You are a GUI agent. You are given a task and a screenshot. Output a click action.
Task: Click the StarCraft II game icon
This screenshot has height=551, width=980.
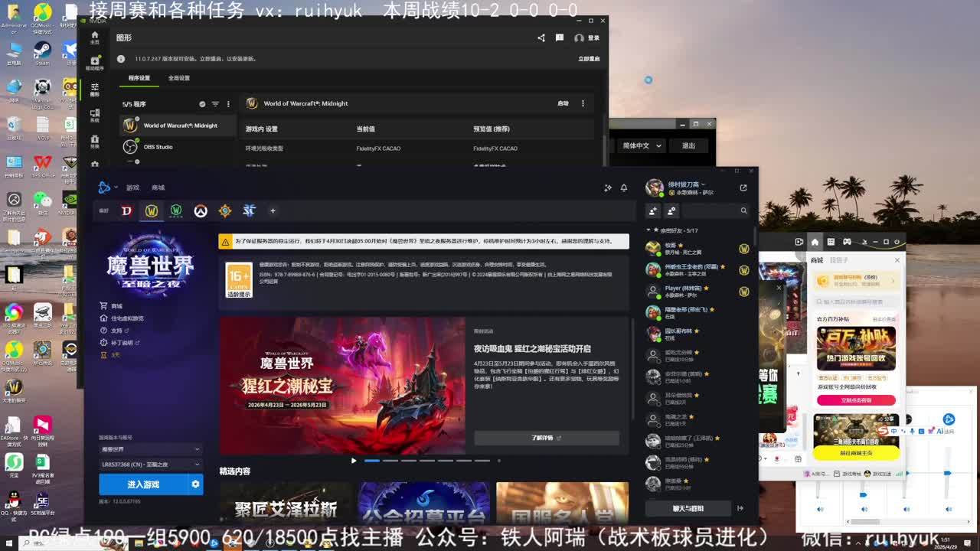pyautogui.click(x=249, y=211)
